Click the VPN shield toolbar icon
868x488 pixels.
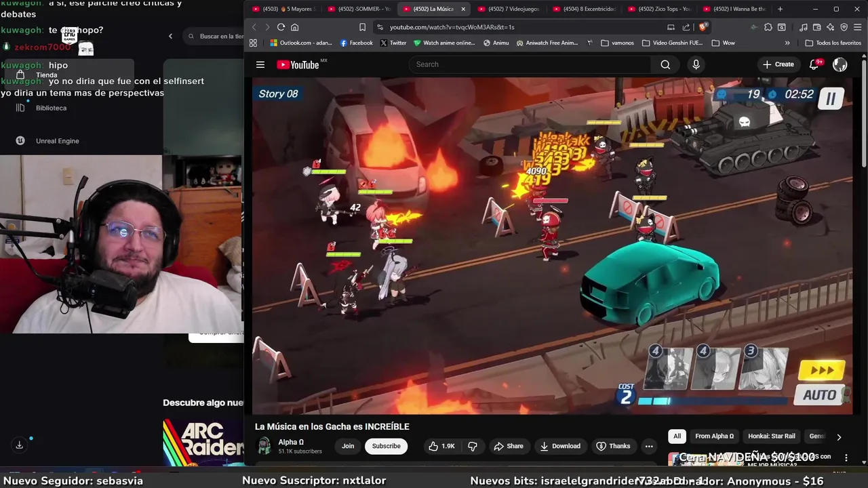[844, 27]
